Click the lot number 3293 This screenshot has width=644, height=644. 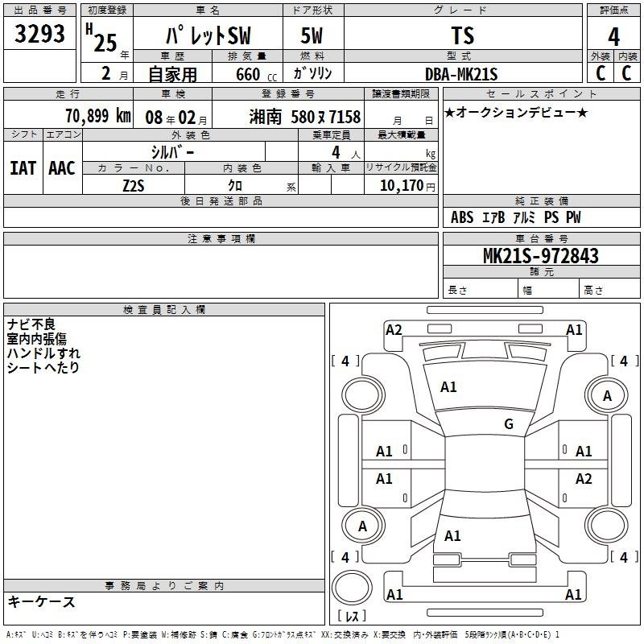[39, 33]
